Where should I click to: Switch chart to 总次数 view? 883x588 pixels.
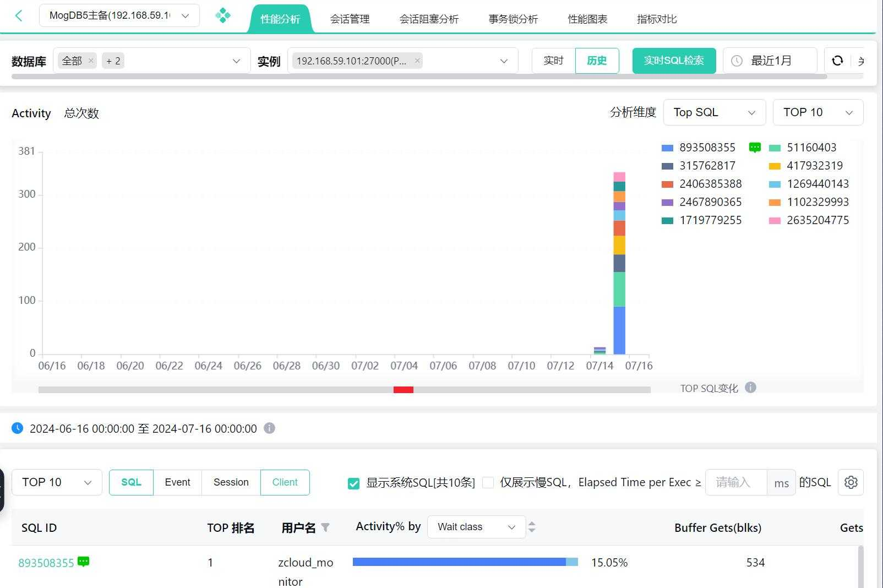click(81, 113)
